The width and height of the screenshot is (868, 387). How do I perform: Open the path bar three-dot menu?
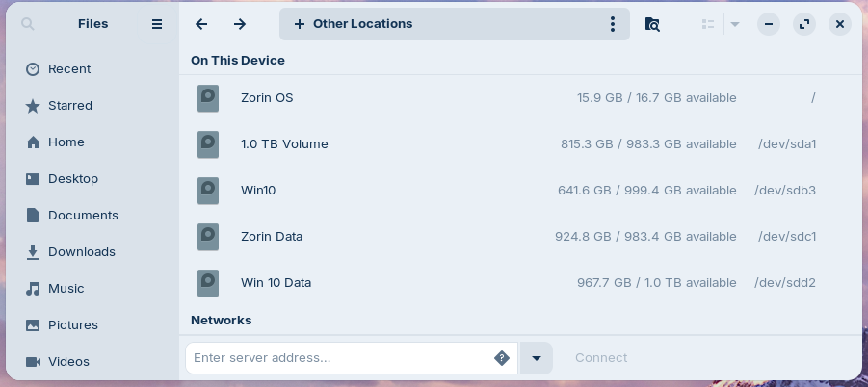[x=613, y=24]
